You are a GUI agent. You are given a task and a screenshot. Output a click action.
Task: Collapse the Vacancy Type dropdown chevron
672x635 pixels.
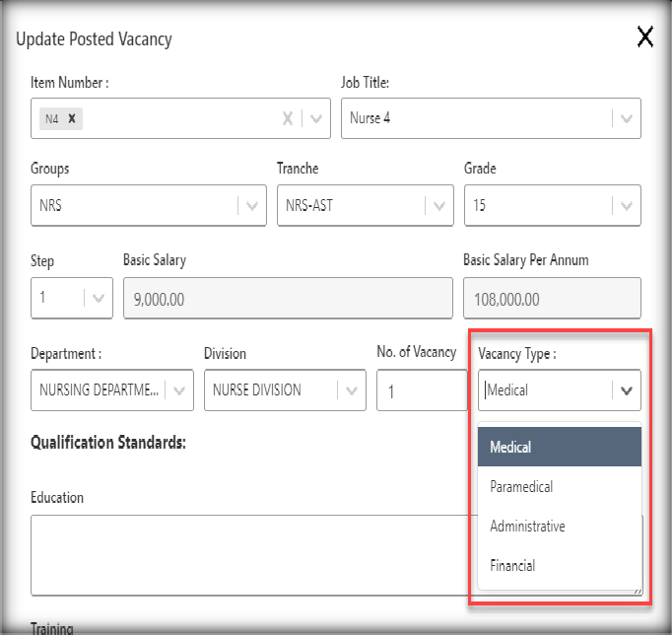[627, 390]
